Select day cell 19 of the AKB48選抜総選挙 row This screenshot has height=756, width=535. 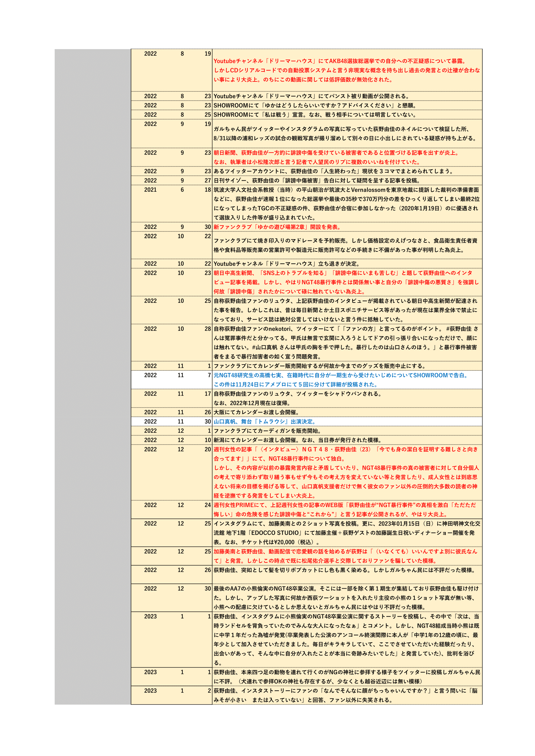[208, 54]
